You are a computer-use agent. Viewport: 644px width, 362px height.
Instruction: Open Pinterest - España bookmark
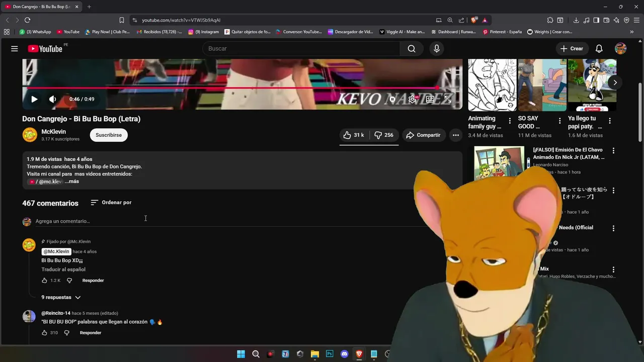point(502,32)
